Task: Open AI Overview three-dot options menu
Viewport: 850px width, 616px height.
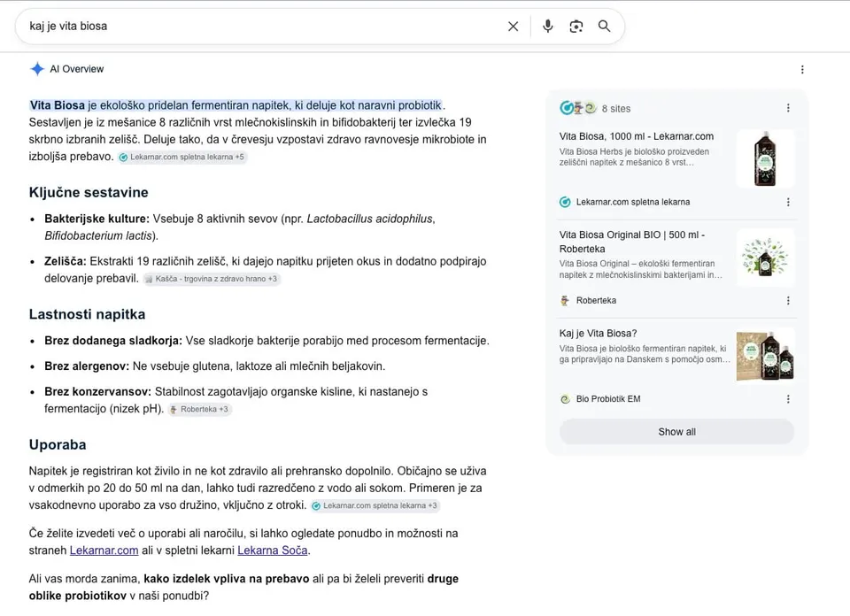Action: 802,69
